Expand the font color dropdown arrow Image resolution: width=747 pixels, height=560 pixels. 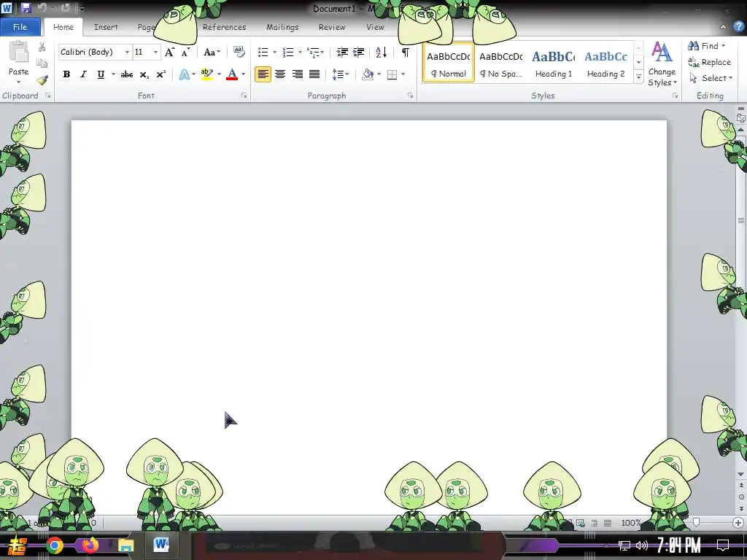244,74
